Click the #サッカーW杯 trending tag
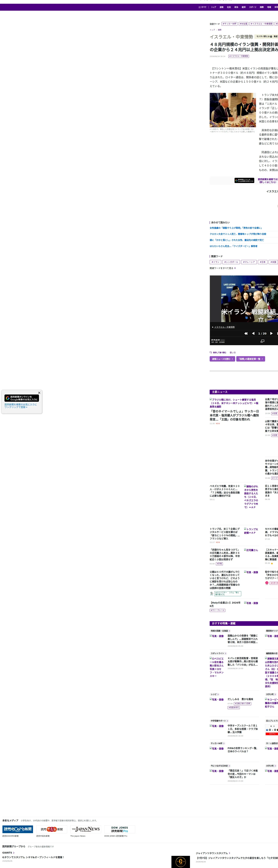278x868 pixels. [x=229, y=24]
